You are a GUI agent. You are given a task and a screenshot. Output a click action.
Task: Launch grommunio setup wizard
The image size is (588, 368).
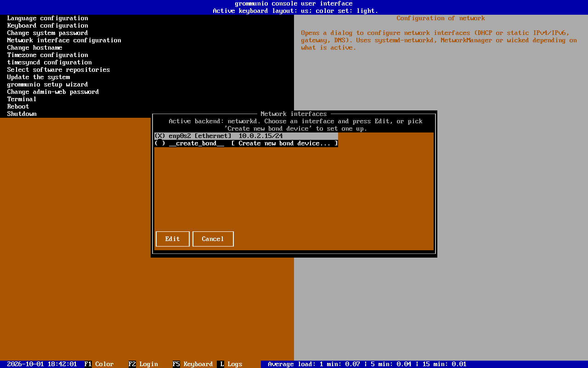point(48,85)
